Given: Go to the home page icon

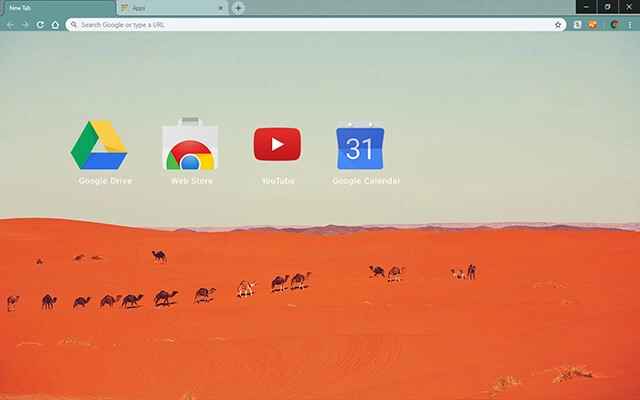Looking at the screenshot, I should point(55,25).
